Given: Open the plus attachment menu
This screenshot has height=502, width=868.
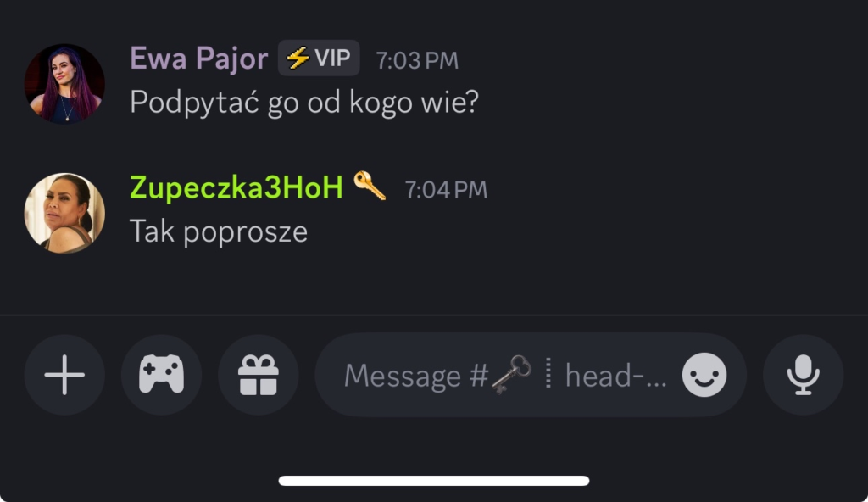Looking at the screenshot, I should pos(64,374).
